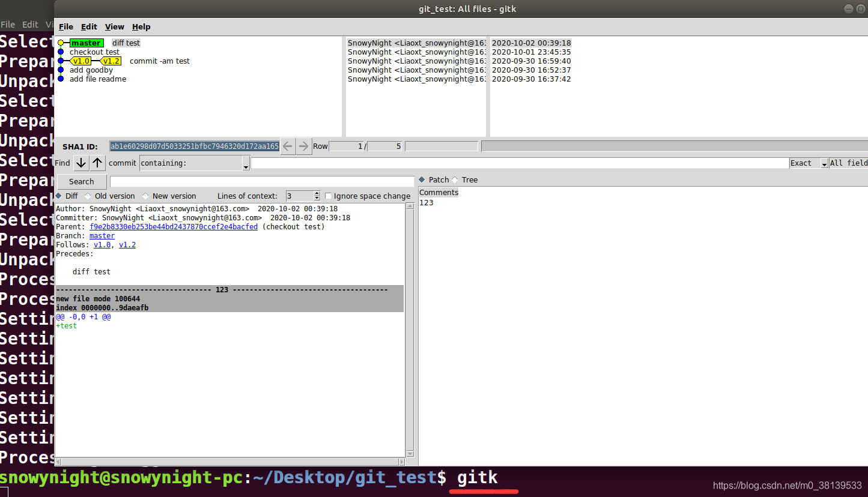Click the 123 file header in diff

pyautogui.click(x=229, y=290)
